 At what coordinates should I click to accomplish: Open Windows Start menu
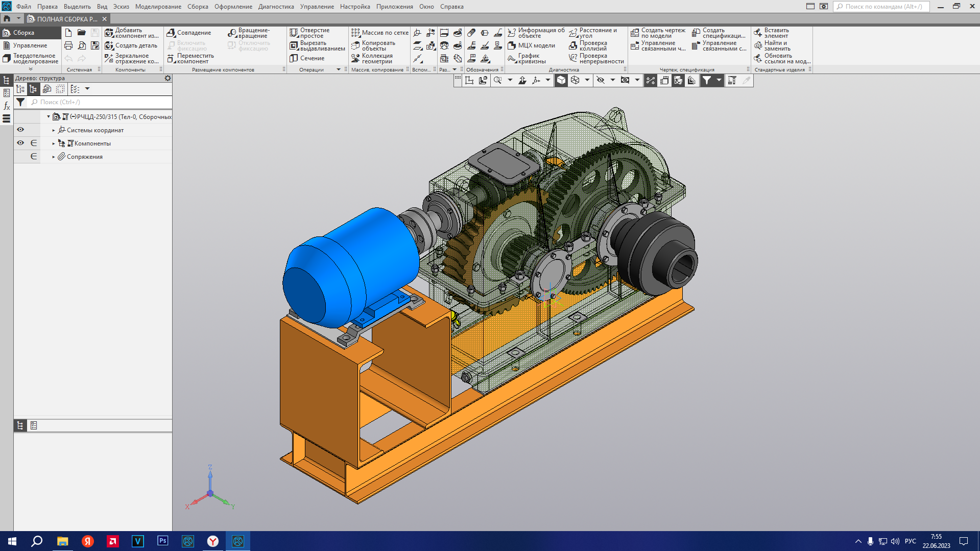[12, 541]
